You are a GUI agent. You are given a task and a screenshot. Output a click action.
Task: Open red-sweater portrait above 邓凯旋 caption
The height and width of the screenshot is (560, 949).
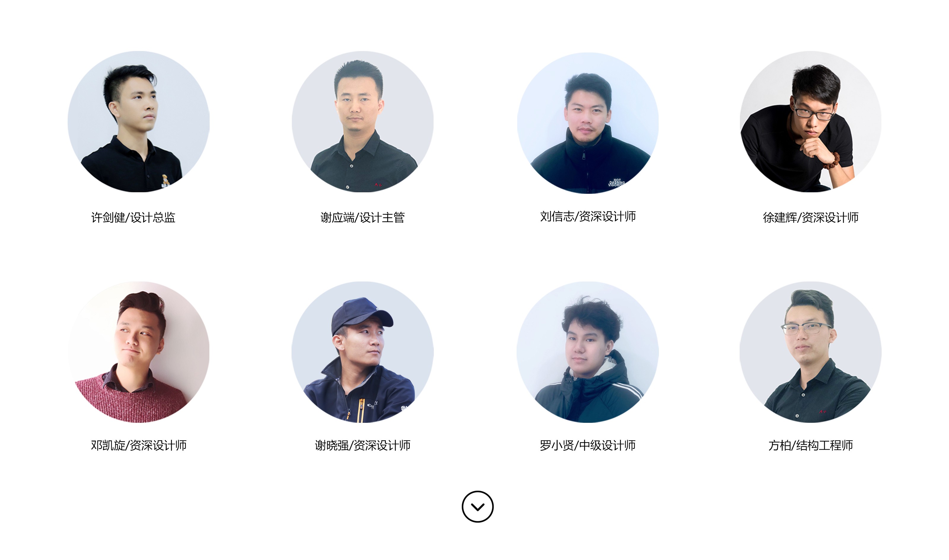coord(138,352)
